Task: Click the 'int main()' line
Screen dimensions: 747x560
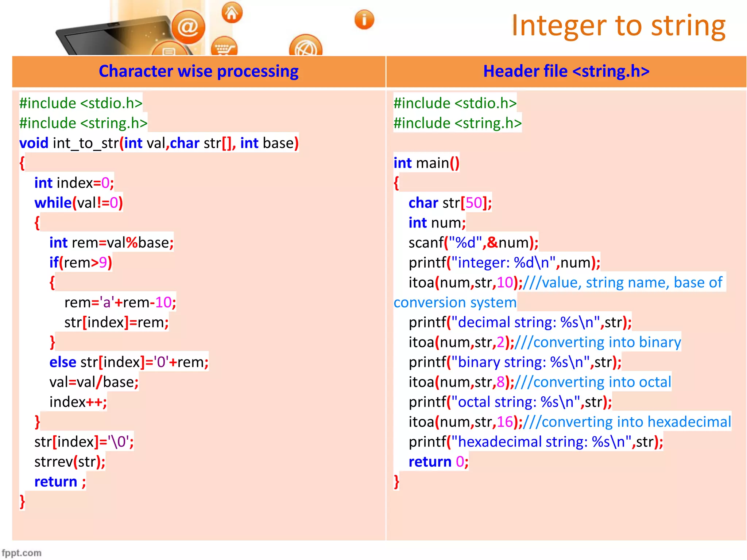Action: pos(426,163)
